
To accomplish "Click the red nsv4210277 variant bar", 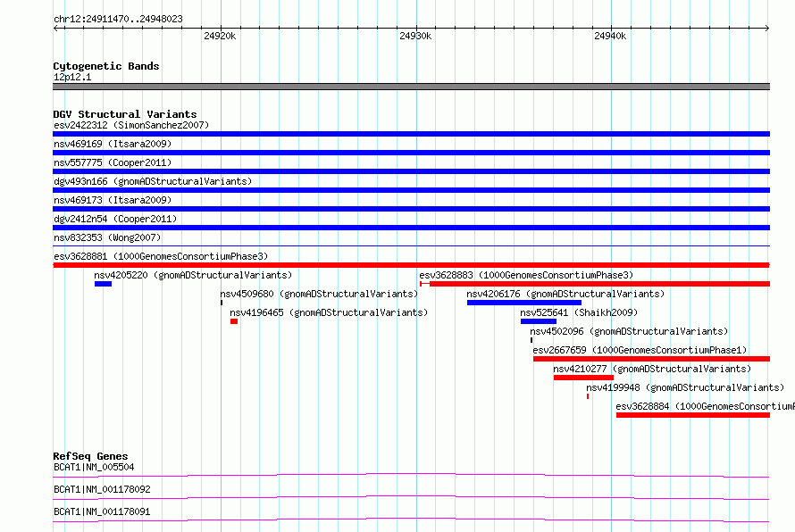I will click(x=583, y=378).
